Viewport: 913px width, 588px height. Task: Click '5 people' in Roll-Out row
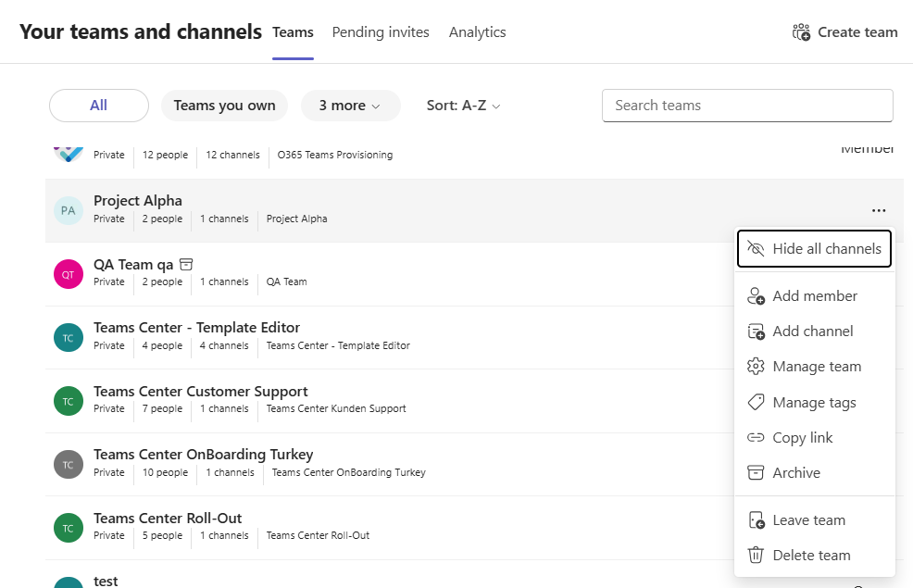[162, 535]
